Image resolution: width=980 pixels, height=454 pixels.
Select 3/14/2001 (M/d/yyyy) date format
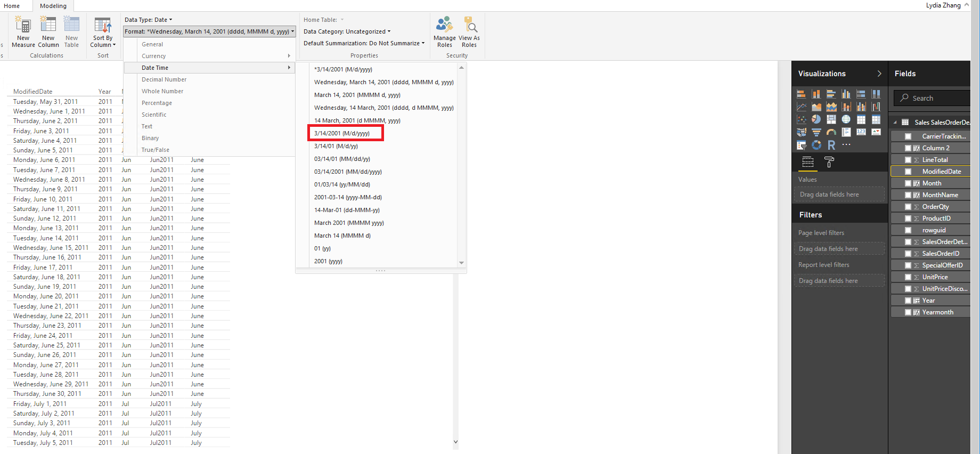point(342,133)
